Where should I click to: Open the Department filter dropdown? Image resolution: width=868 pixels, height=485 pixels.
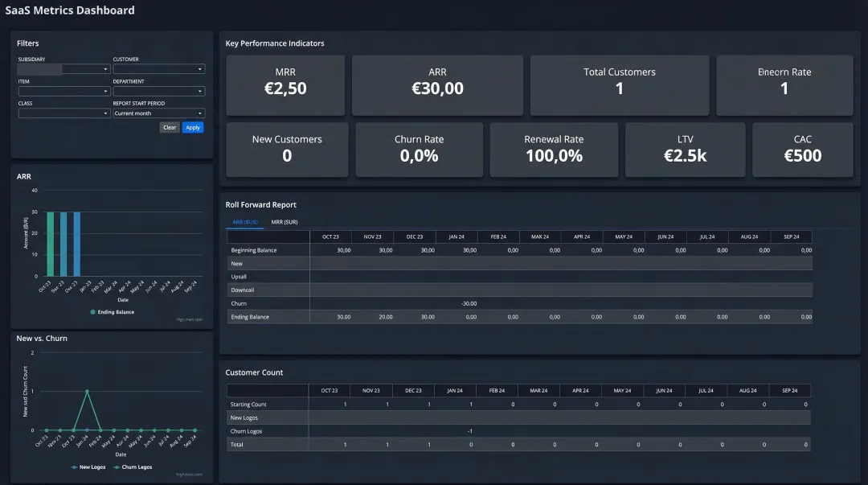click(159, 91)
